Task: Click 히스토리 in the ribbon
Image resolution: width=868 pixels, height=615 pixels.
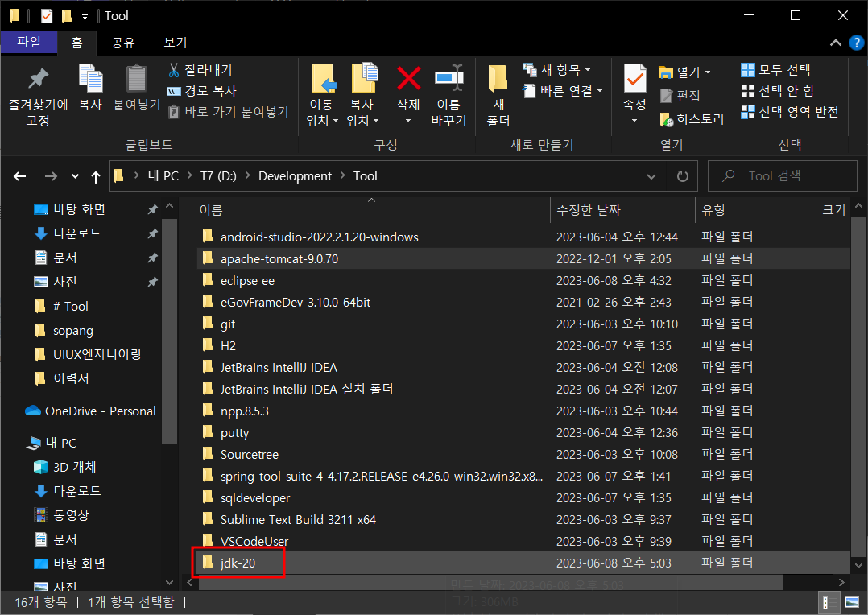Action: click(692, 118)
